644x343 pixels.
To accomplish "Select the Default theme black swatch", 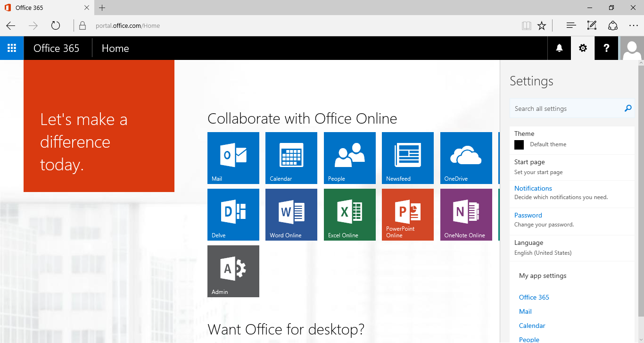I will [x=519, y=145].
